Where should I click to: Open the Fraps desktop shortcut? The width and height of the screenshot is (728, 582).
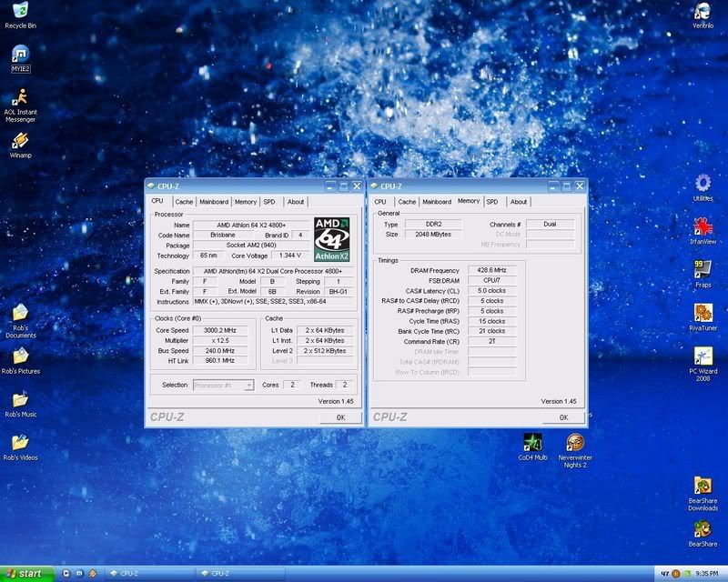point(702,268)
